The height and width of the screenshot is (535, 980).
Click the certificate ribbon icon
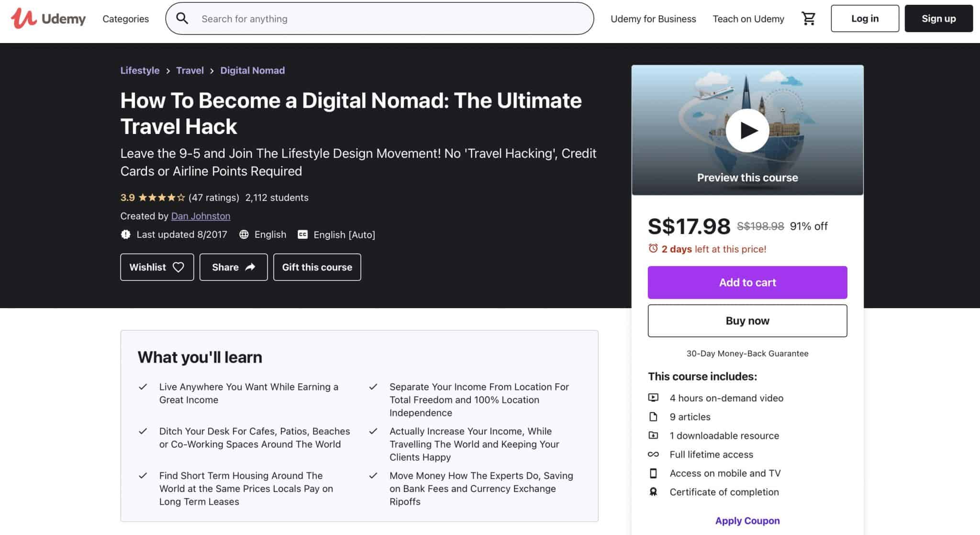tap(653, 492)
